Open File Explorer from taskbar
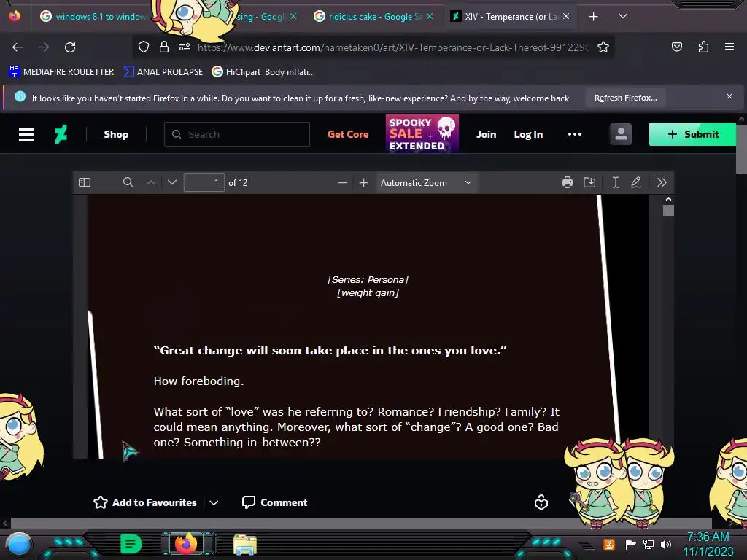The image size is (747, 560). coord(245,545)
